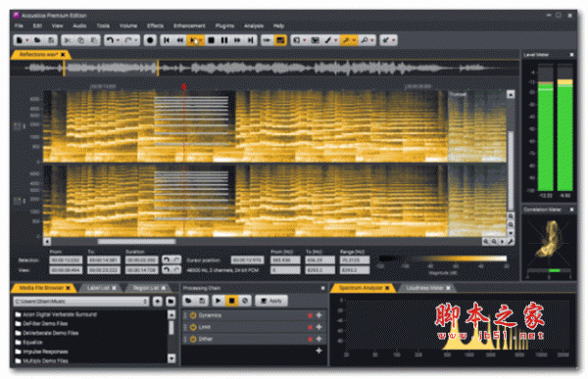This screenshot has width=588, height=379.
Task: Open the Edit menu
Action: click(x=37, y=25)
